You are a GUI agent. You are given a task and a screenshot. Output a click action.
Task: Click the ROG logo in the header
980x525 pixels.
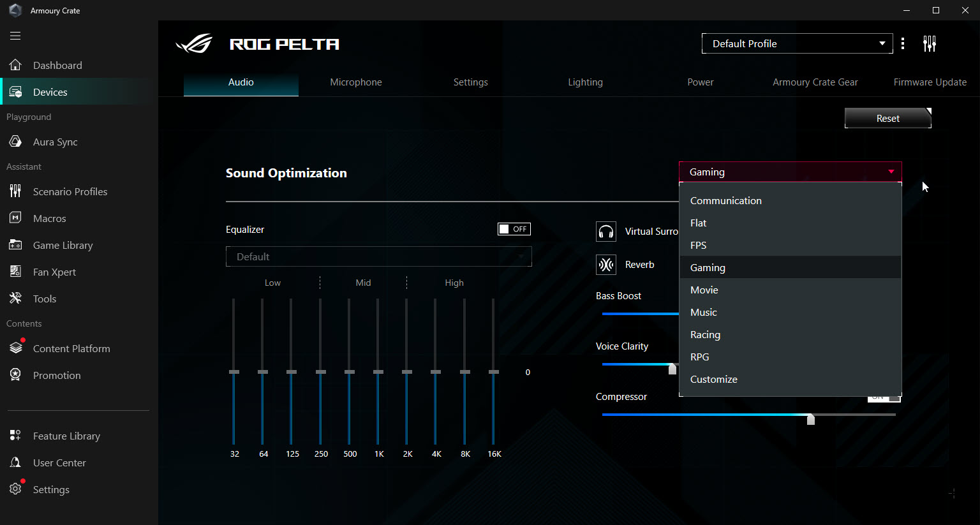(194, 43)
